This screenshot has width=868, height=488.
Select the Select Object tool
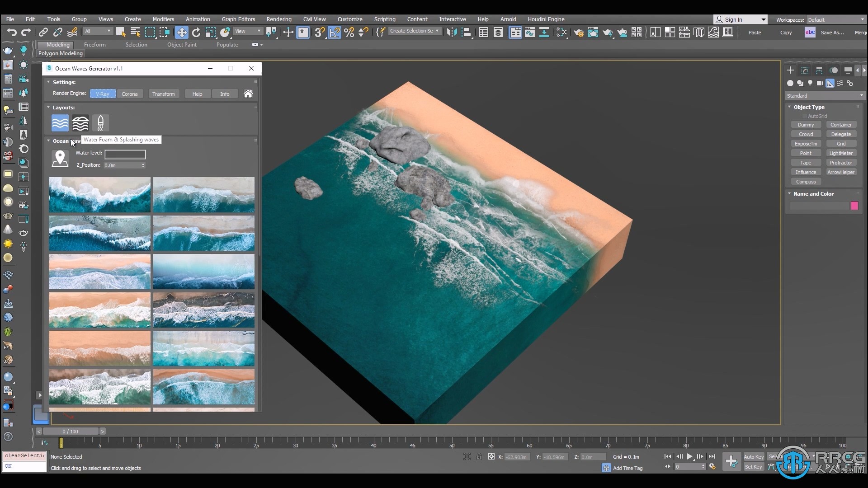coord(120,32)
